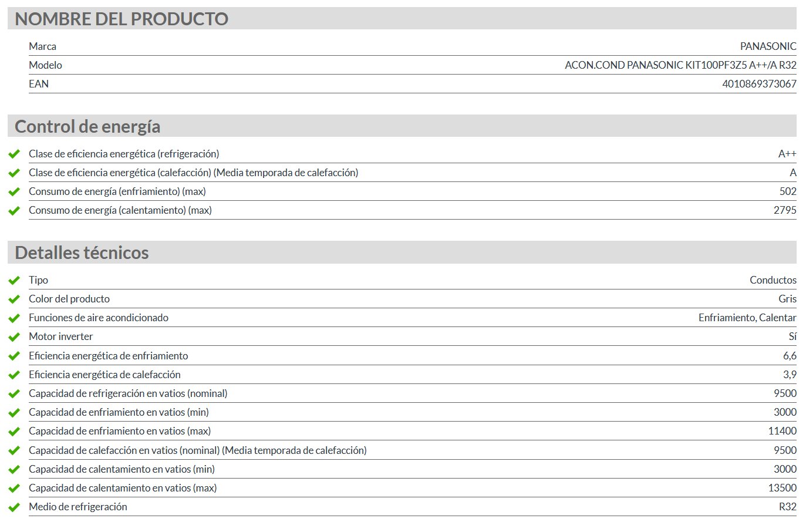Click the Capacidad de enfriamiento en vatios (max) label

(120, 431)
